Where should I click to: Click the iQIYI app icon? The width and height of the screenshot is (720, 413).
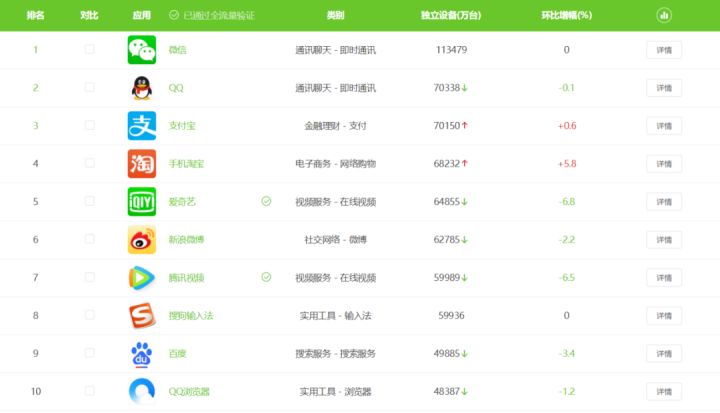click(141, 201)
